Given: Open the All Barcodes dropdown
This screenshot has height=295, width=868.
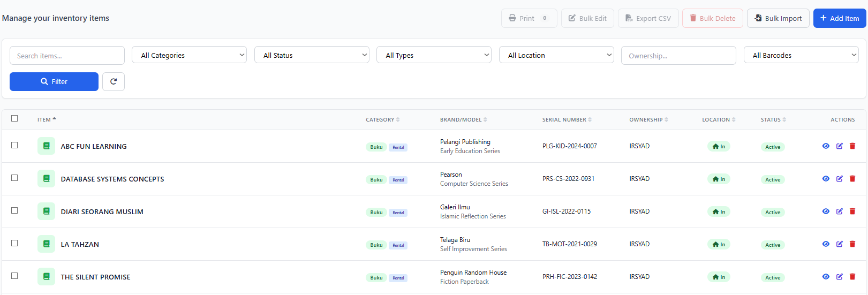Looking at the screenshot, I should click(x=801, y=55).
